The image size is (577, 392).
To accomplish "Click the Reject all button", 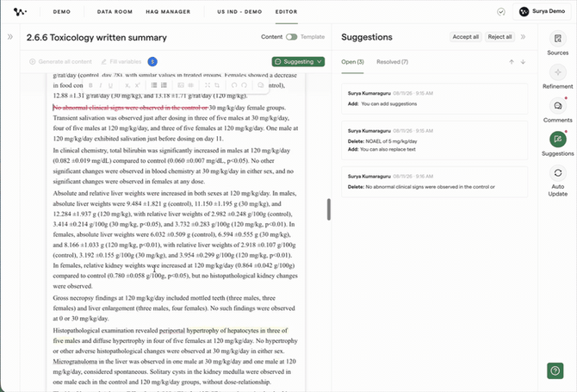I will point(499,37).
